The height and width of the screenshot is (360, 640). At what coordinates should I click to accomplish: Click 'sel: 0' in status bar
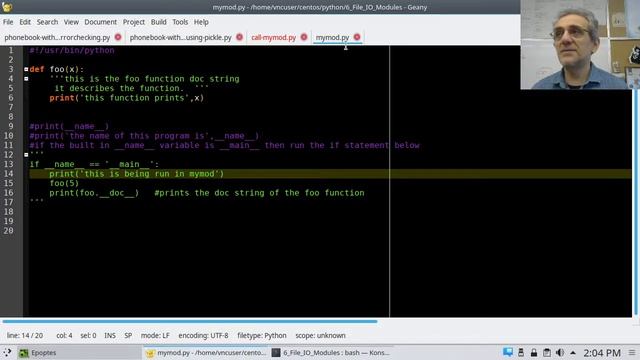88,336
